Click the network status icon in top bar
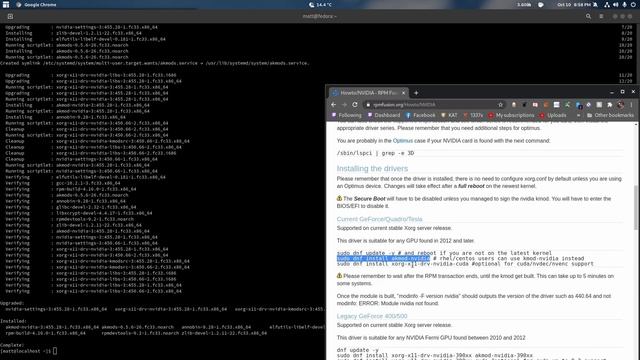Viewport: 640px width, 360px height. (x=607, y=4)
